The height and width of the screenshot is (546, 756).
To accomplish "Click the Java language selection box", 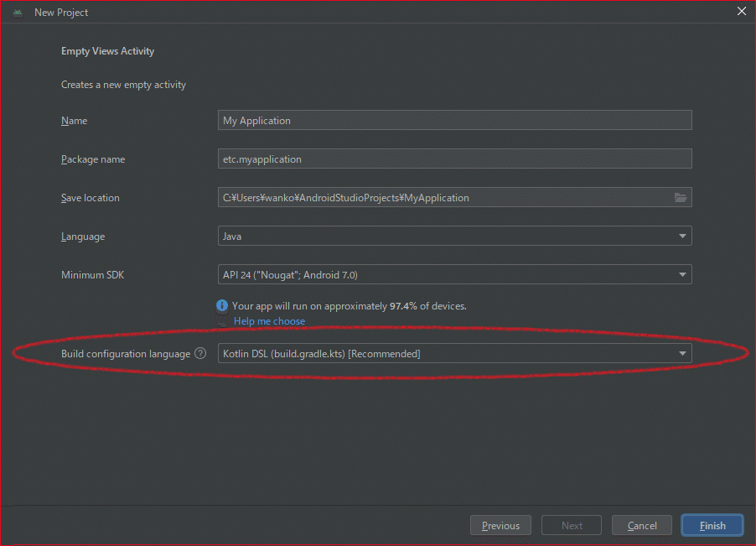I will pos(454,236).
